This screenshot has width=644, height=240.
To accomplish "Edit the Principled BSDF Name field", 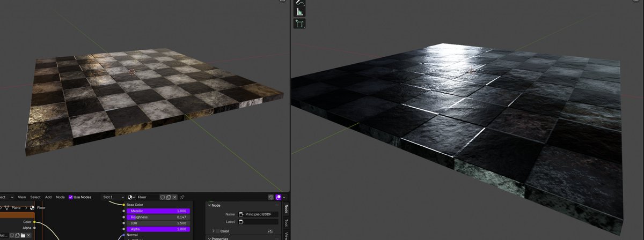I will (258, 214).
